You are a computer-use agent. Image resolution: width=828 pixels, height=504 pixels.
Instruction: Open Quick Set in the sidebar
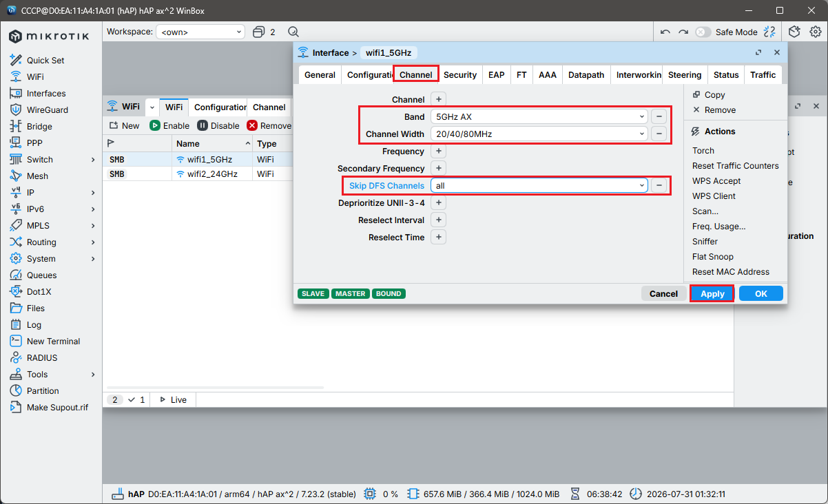tap(45, 60)
